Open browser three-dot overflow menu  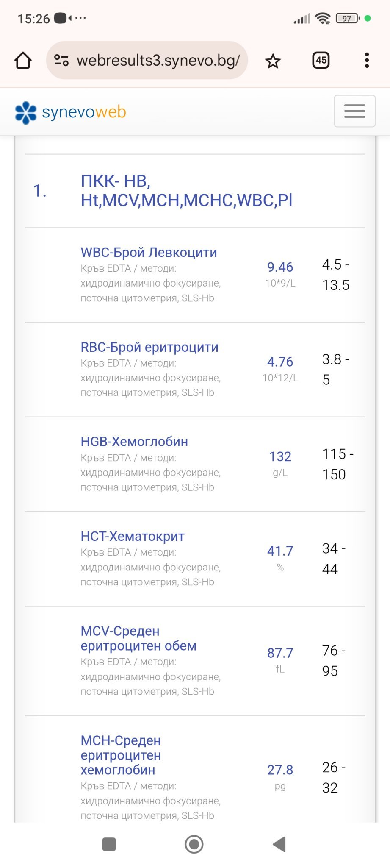click(x=367, y=61)
